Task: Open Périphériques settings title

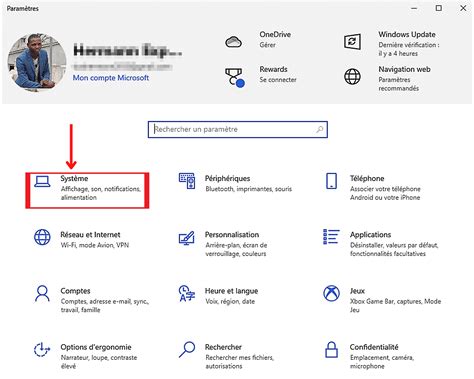Action: 227,178
